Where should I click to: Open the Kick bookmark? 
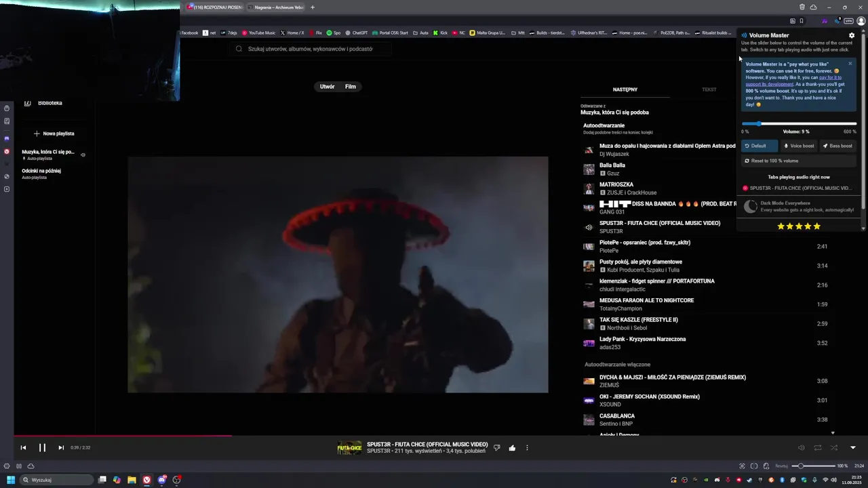click(439, 33)
